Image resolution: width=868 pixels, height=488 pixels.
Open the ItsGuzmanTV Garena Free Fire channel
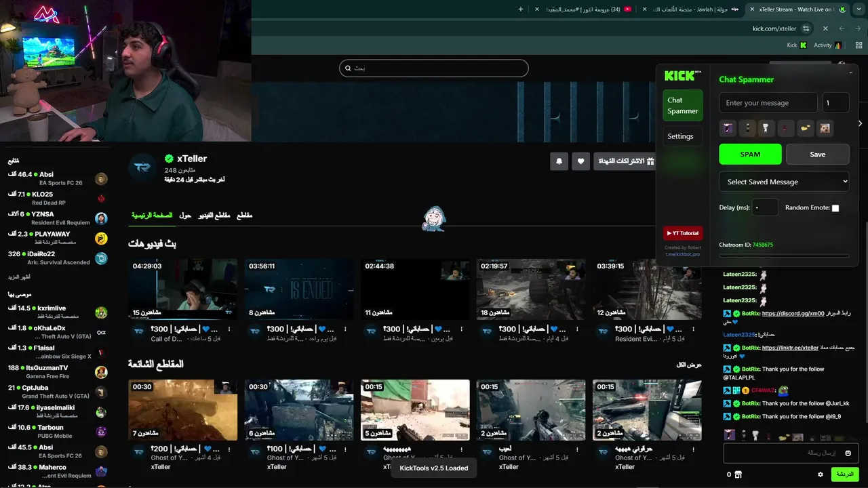coord(58,371)
